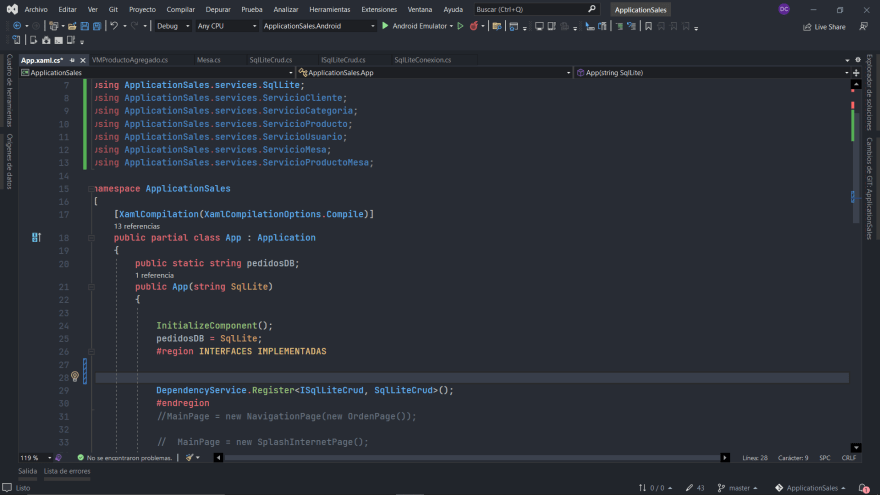Viewport: 880px width, 495px height.
Task: Open the Git menu
Action: [113, 9]
